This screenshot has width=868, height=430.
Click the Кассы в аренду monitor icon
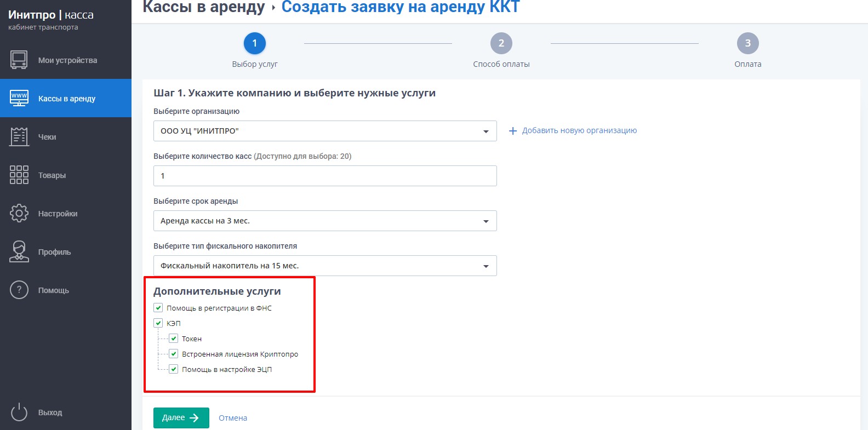(19, 99)
